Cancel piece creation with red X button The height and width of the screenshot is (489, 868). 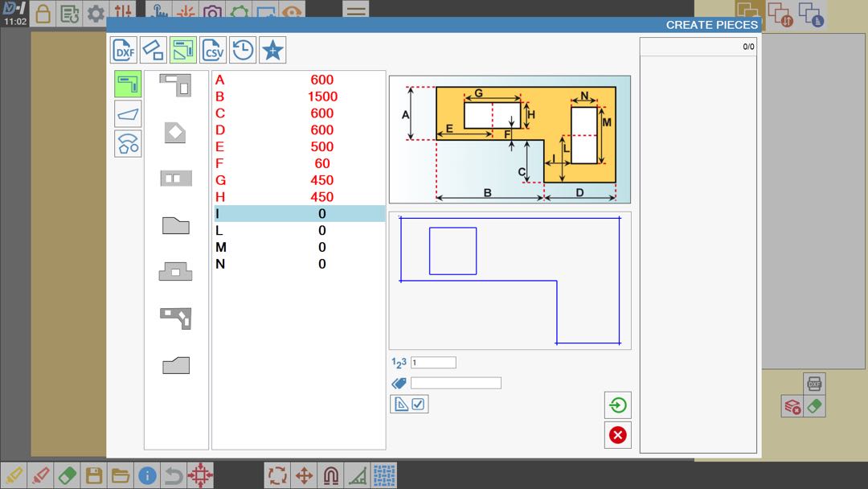[617, 435]
